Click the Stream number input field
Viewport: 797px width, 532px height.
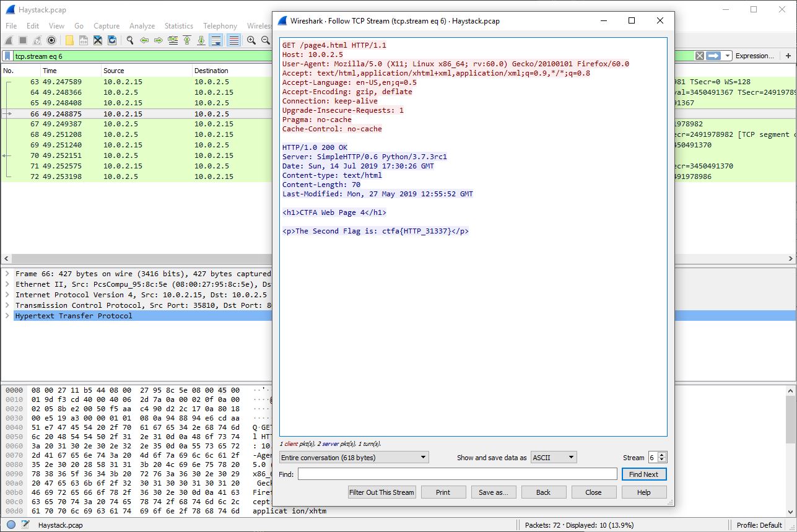pos(653,458)
